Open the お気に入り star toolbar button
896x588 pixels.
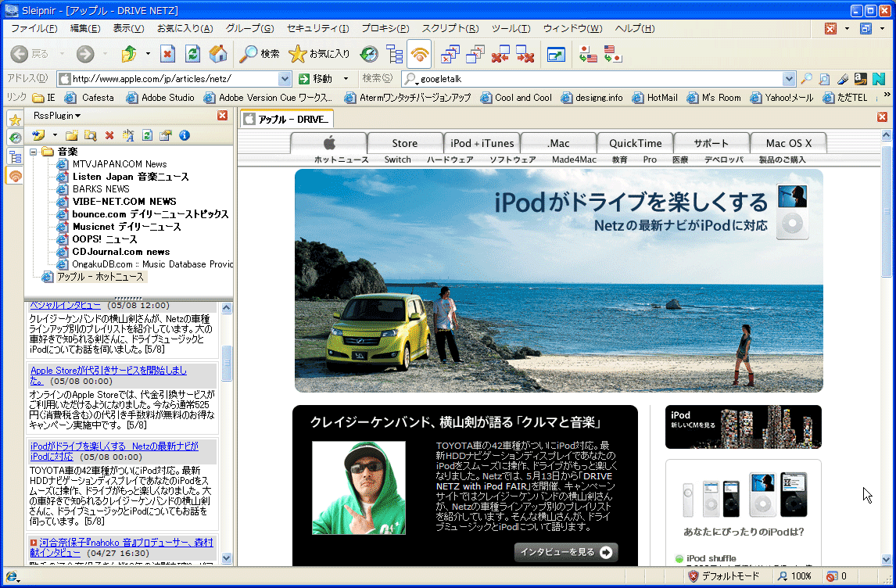tap(319, 54)
